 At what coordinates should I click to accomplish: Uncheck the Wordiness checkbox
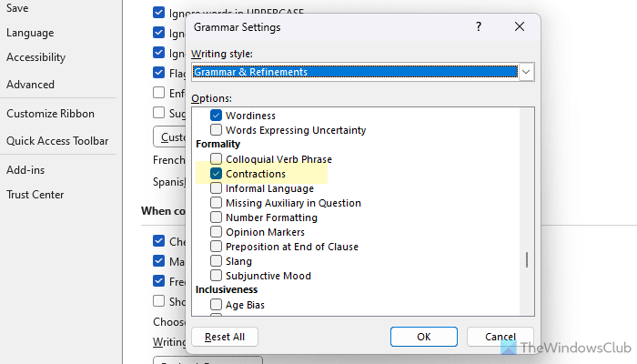[x=217, y=116]
